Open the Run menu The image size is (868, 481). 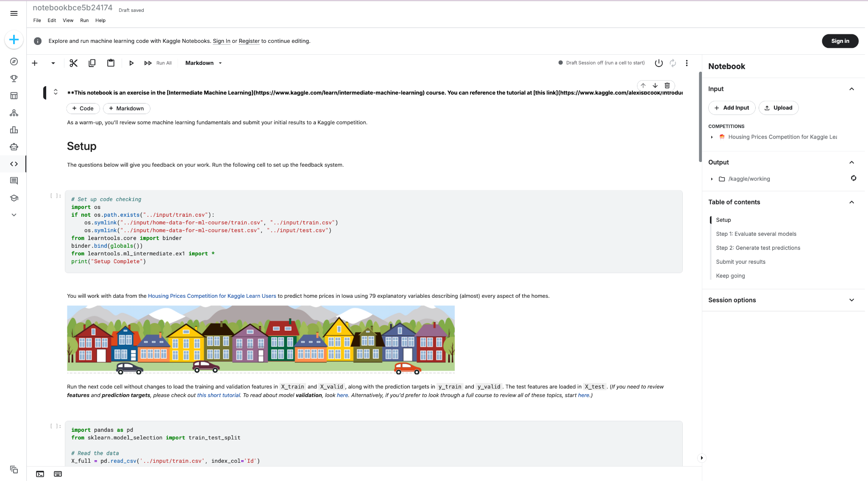[84, 20]
